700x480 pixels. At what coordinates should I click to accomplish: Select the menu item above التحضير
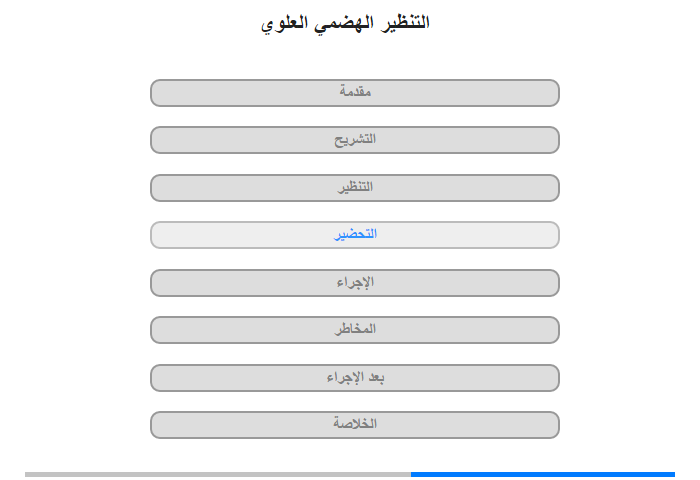355,188
